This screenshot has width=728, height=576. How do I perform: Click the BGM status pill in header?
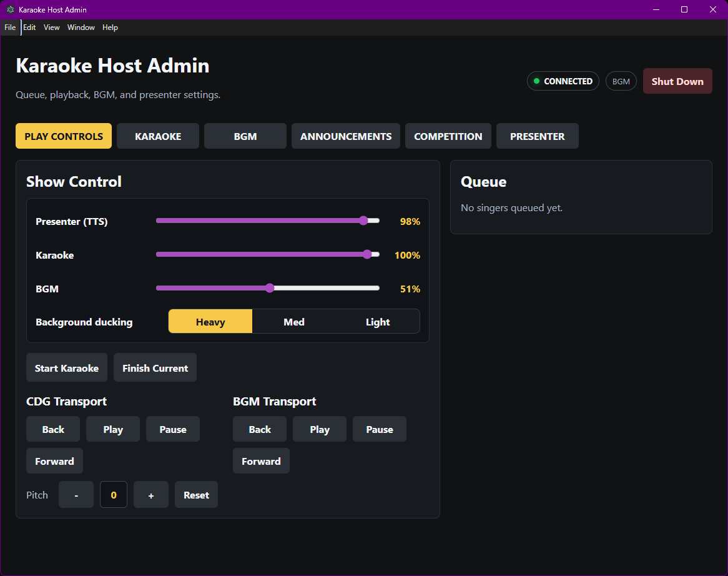621,81
